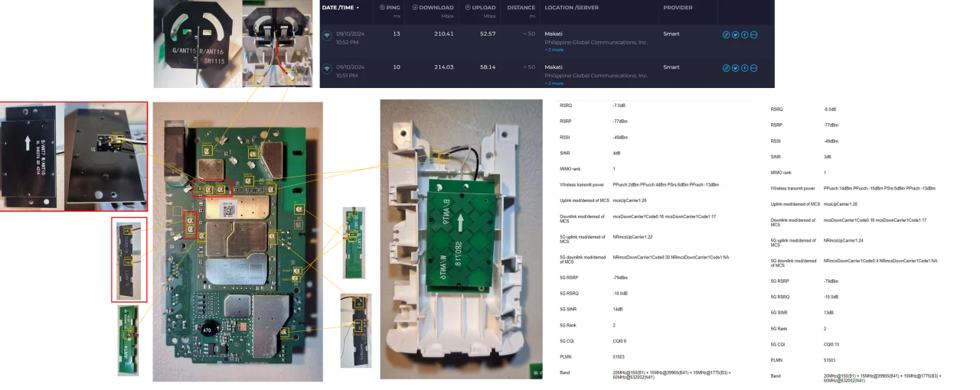Share the 10:52 PM result on Twitter

pyautogui.click(x=736, y=34)
